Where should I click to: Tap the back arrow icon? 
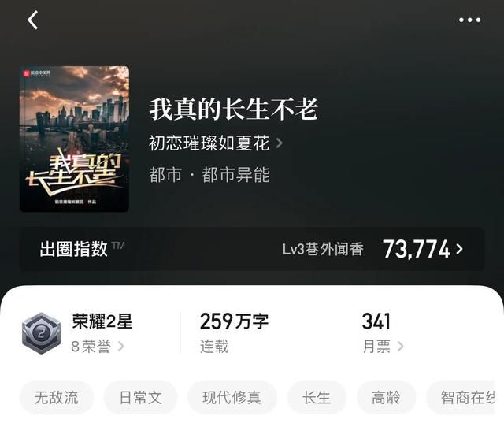point(32,20)
